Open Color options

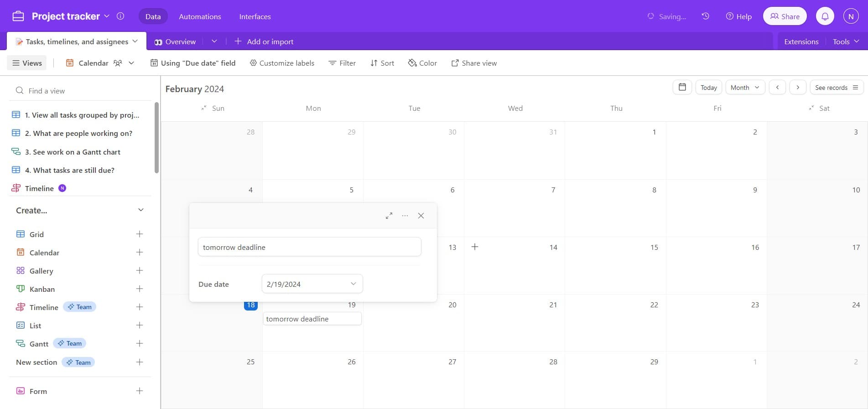point(422,63)
